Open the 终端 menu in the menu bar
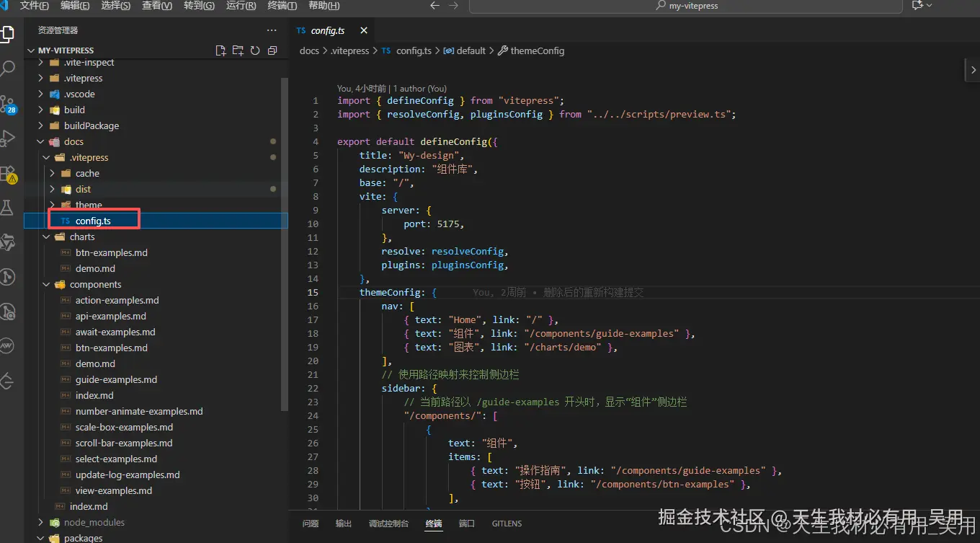 [x=280, y=6]
